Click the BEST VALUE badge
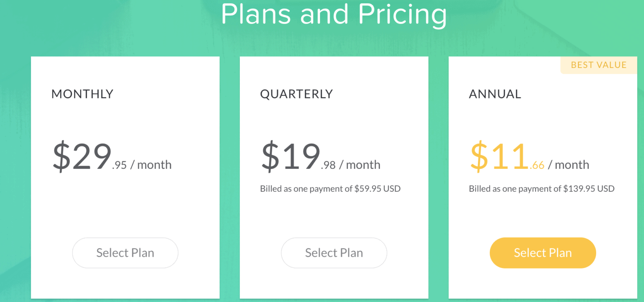 coord(599,65)
